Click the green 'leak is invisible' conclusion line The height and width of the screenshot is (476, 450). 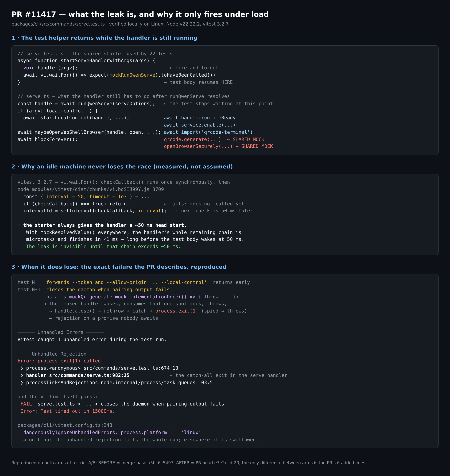(x=103, y=246)
